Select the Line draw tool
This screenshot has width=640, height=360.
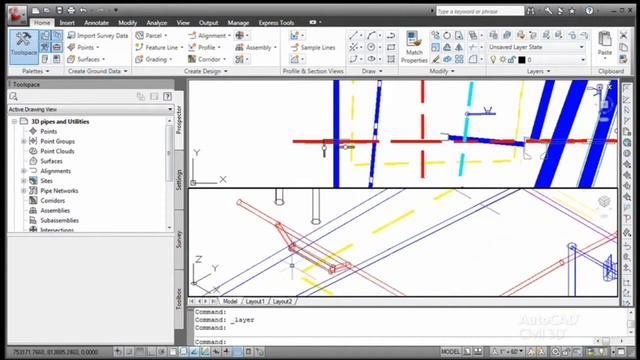click(353, 36)
